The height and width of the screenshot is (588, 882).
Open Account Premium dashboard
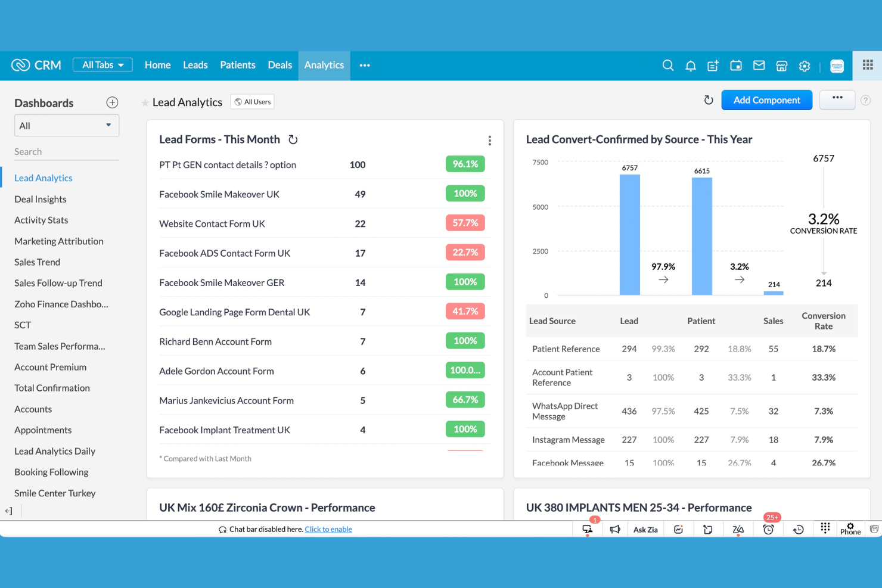(50, 367)
